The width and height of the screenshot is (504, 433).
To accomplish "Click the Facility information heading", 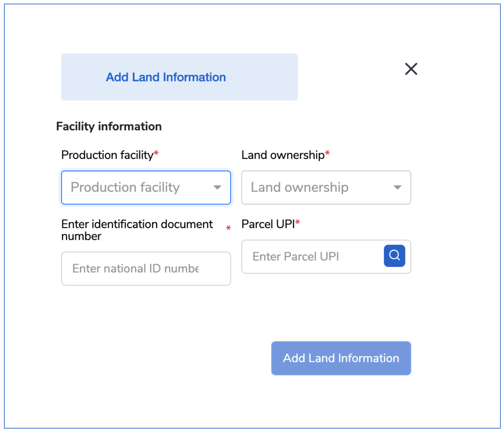I will point(109,126).
